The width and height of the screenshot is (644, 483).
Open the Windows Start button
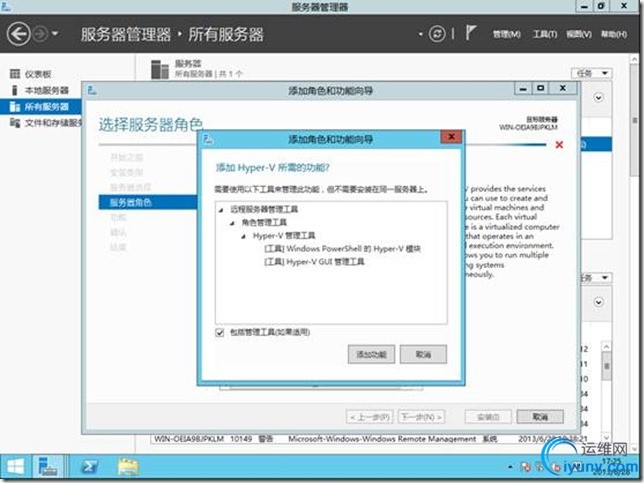tap(16, 467)
